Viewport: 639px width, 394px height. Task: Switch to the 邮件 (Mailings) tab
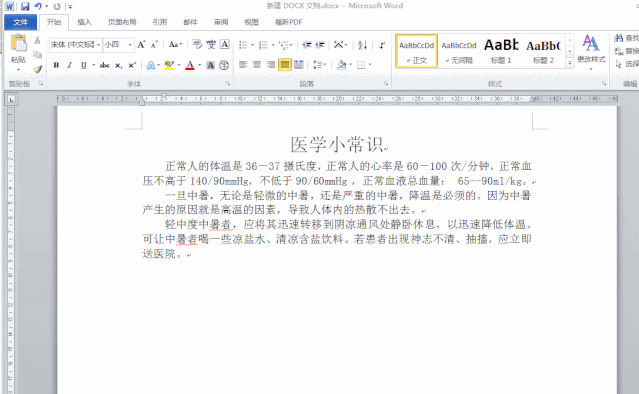coord(190,22)
